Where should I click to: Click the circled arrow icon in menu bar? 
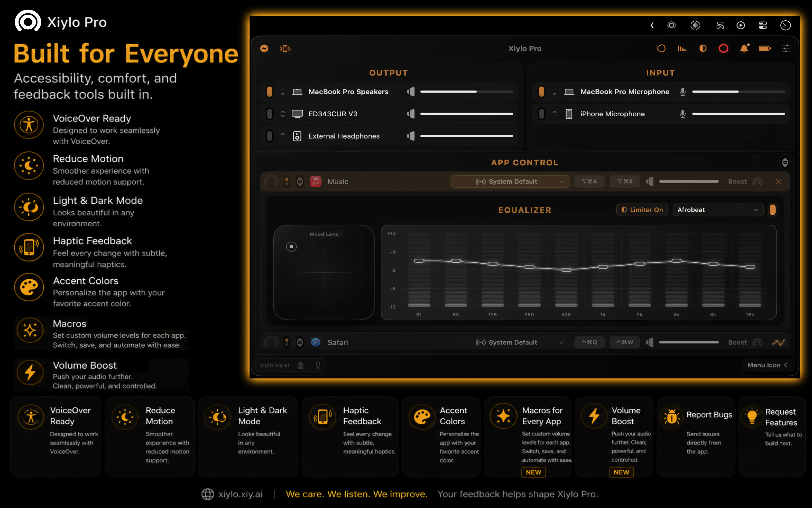[785, 25]
